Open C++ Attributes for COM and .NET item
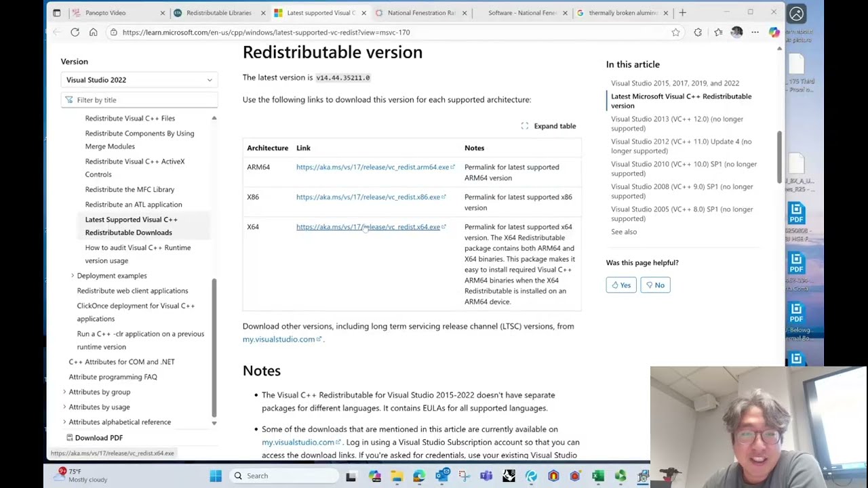The image size is (868, 488). pos(121,362)
